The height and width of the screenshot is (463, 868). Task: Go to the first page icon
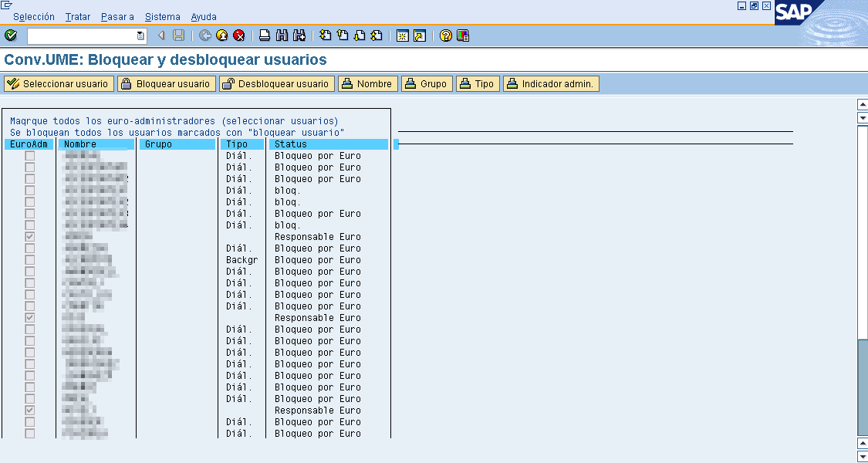pos(326,35)
